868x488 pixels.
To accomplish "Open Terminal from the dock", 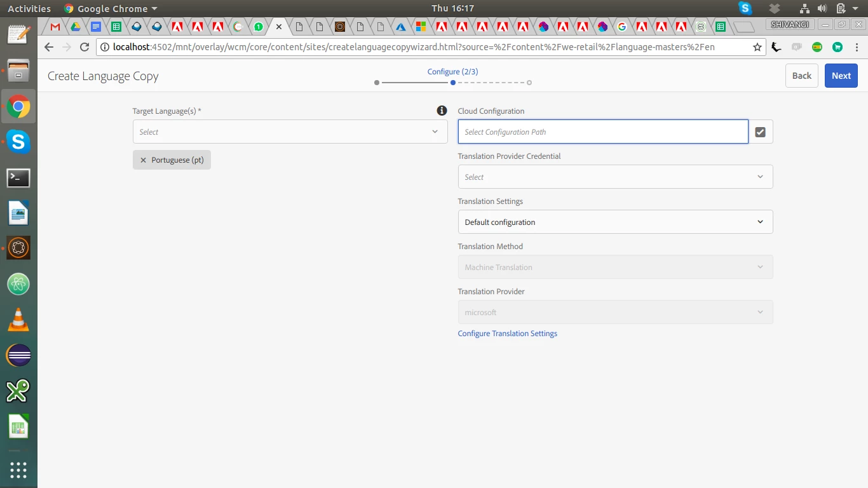I will click(x=18, y=178).
